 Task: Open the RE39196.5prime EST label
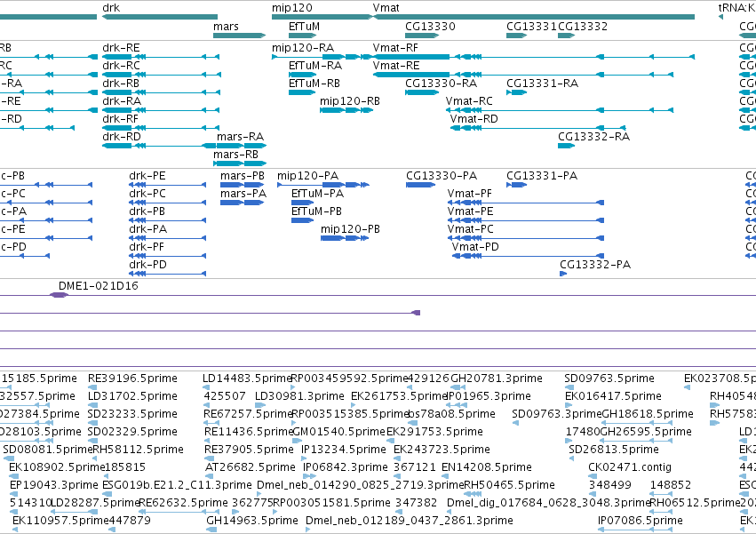tap(132, 379)
